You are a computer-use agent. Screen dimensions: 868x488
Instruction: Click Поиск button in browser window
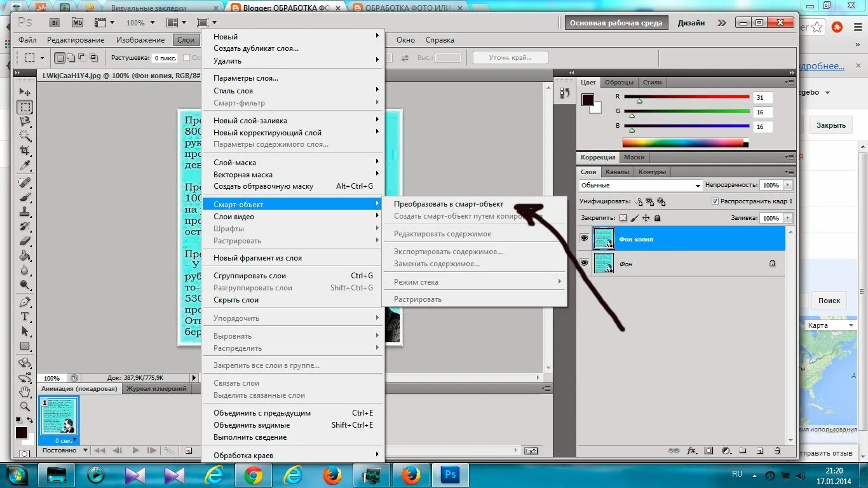[829, 301]
